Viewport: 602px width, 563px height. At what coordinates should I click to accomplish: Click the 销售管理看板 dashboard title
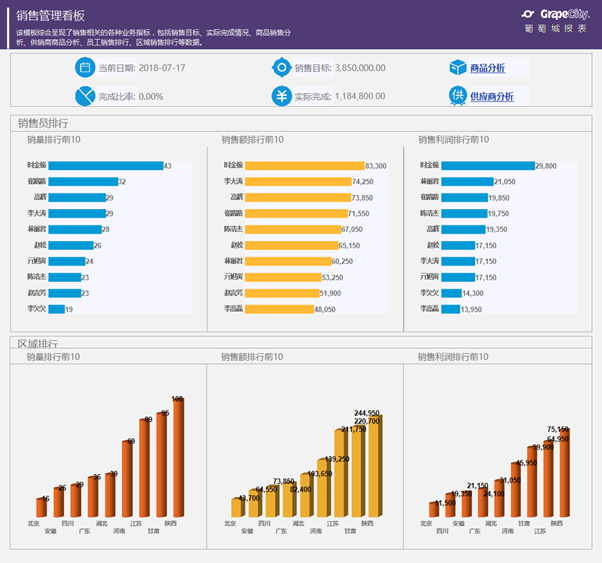click(50, 15)
